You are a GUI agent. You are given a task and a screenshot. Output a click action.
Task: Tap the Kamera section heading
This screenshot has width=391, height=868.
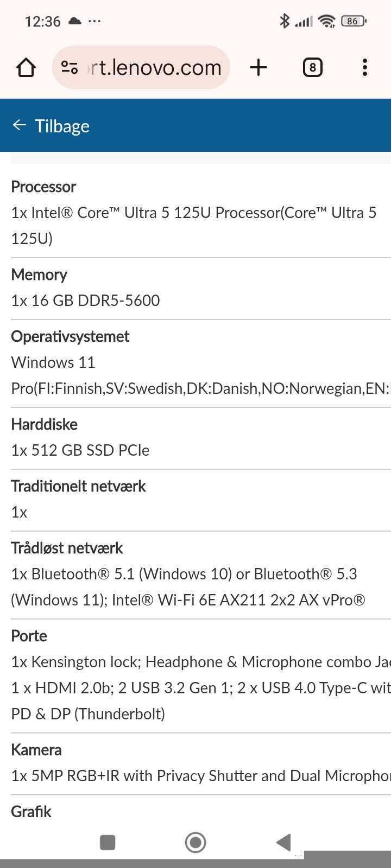(36, 750)
